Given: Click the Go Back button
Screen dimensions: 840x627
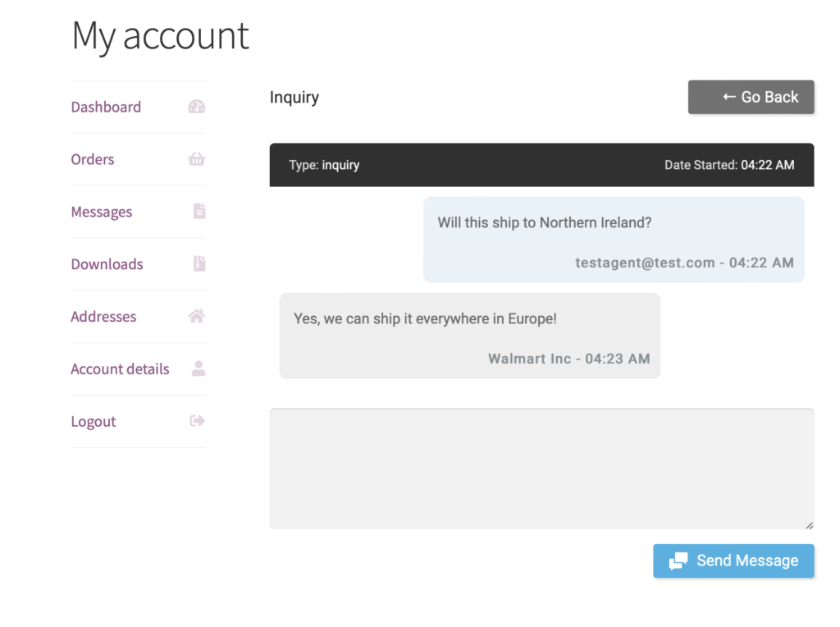Looking at the screenshot, I should point(751,97).
